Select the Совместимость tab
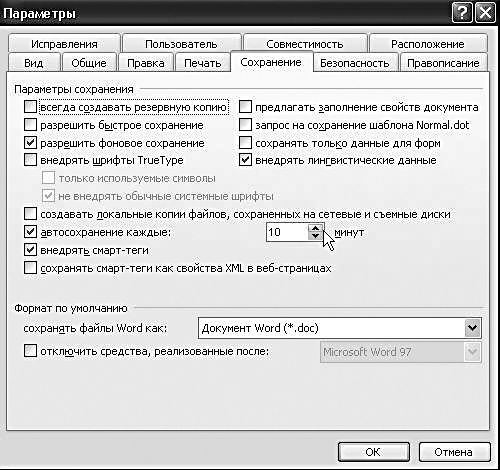This screenshot has height=470, width=500. 305,44
